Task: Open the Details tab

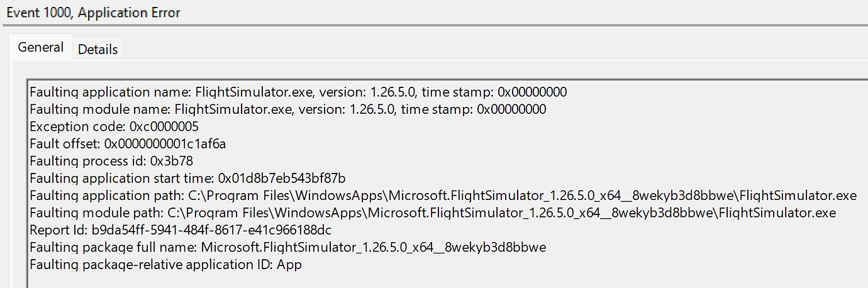Action: pyautogui.click(x=97, y=50)
